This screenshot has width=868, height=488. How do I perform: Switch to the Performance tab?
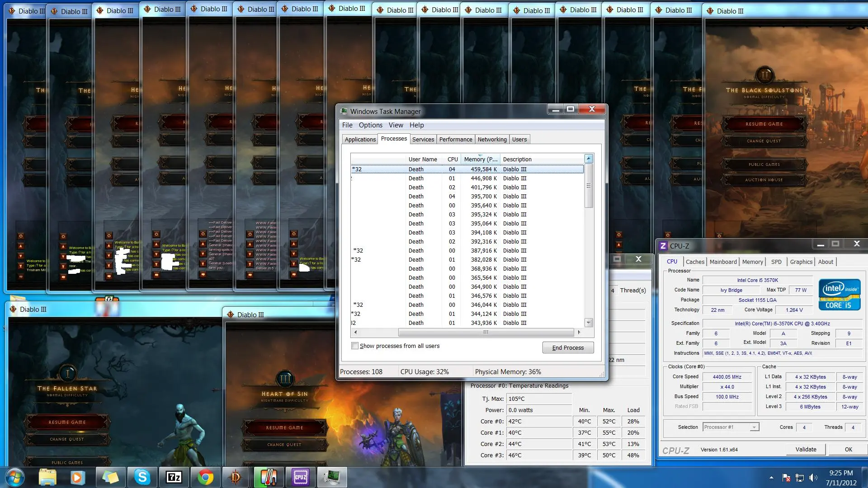[455, 139]
